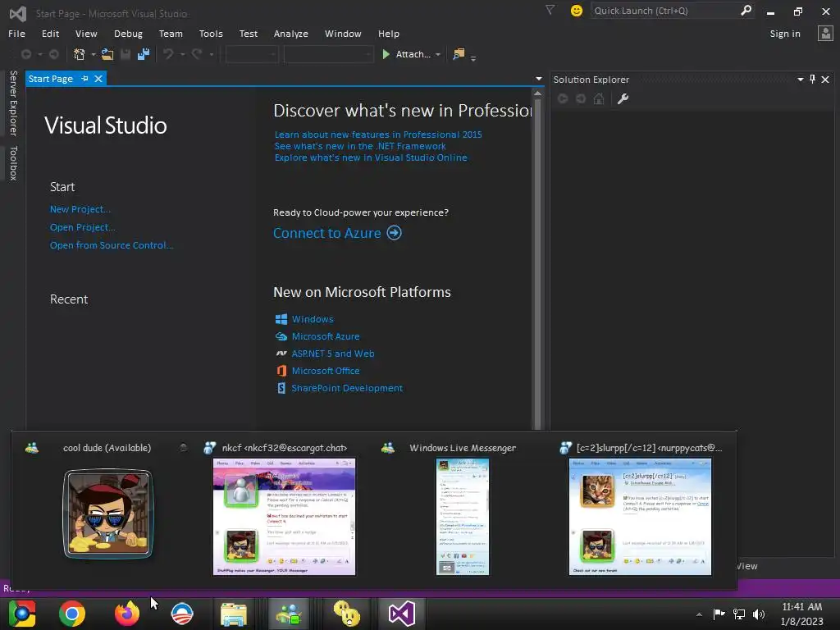Screen dimensions: 840x630
Task: Click the New Project... link
Action: pyautogui.click(x=80, y=209)
